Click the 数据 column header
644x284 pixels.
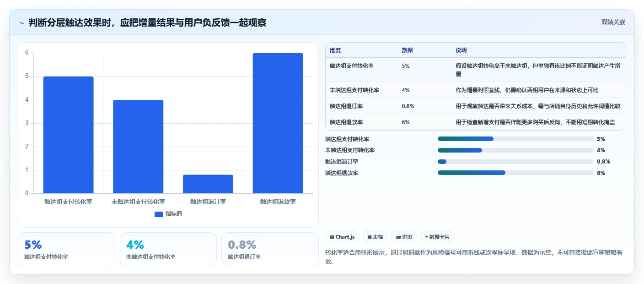(x=407, y=50)
